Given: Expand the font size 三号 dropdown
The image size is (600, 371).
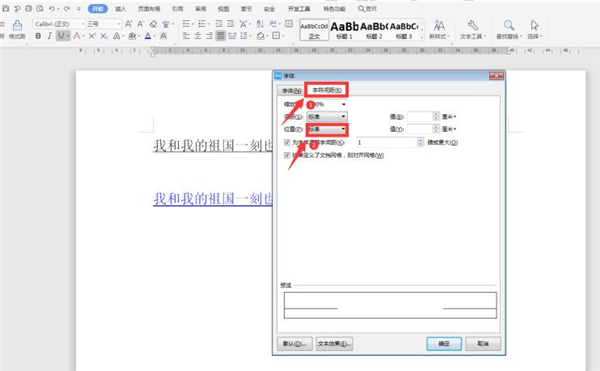Looking at the screenshot, I should click(119, 24).
